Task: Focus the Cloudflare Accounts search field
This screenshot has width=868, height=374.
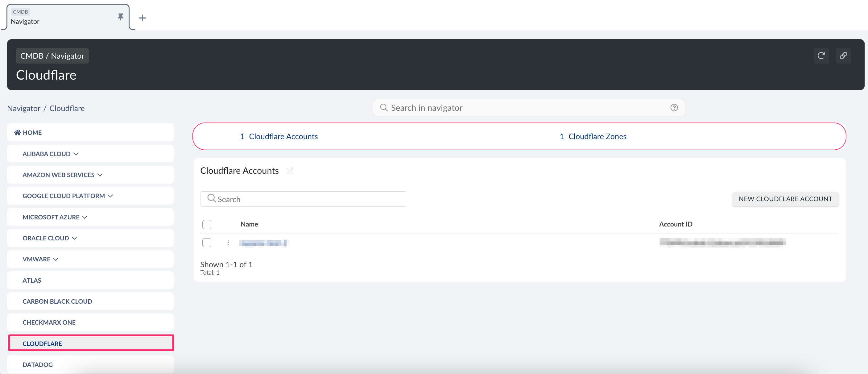Action: pyautogui.click(x=303, y=199)
